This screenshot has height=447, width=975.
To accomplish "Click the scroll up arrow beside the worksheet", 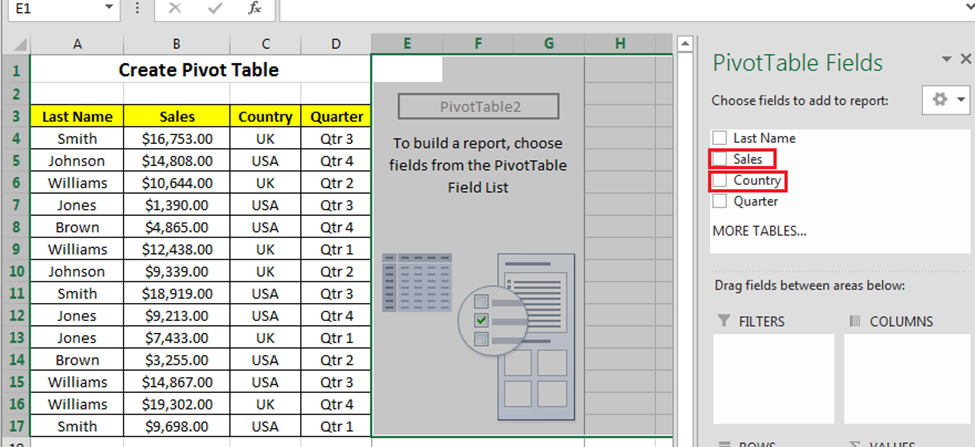I will point(685,44).
